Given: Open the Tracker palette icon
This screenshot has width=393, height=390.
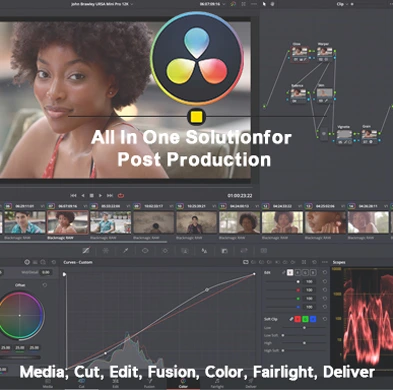Looking at the screenshot, I should (x=165, y=251).
